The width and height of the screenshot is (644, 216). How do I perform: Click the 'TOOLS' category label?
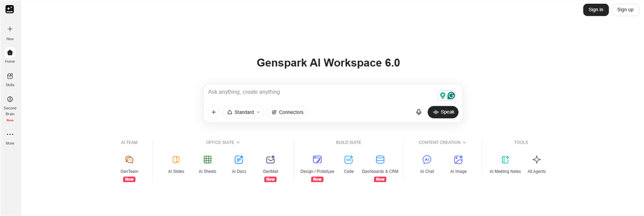pos(521,143)
